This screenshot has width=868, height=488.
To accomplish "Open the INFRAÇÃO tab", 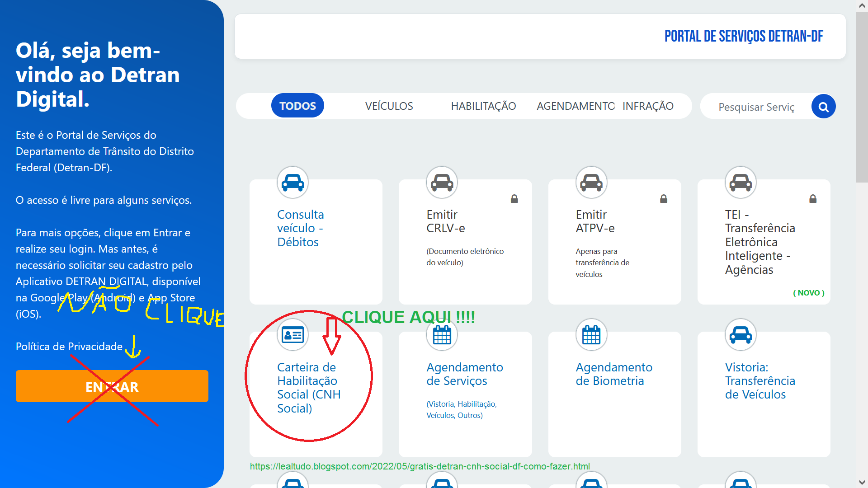I will (x=648, y=106).
